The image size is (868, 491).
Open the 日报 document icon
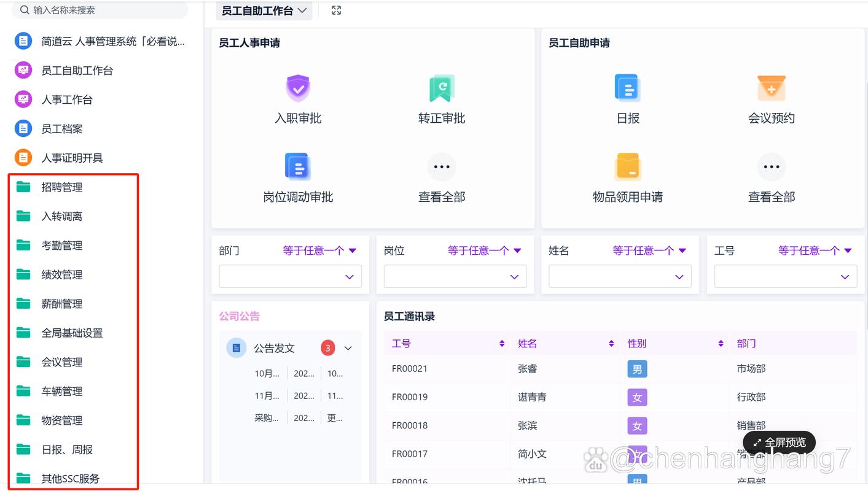627,88
